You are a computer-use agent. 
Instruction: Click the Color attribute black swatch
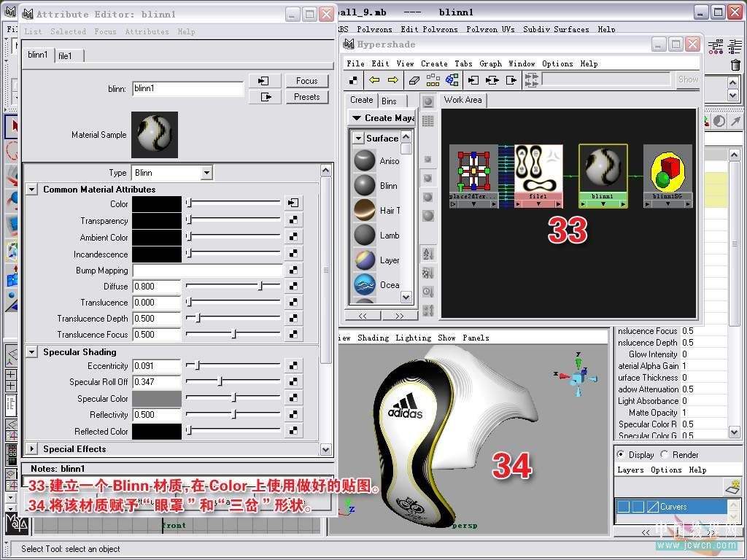click(157, 204)
